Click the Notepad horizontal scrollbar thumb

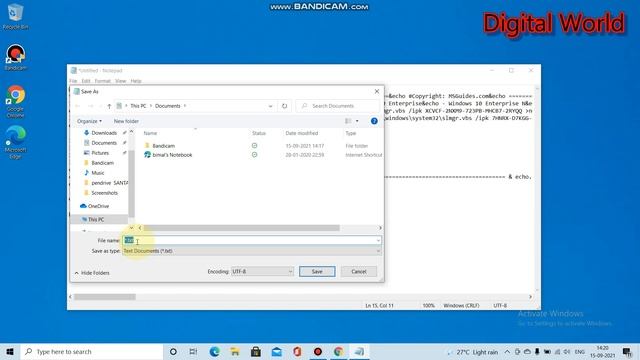point(104,297)
